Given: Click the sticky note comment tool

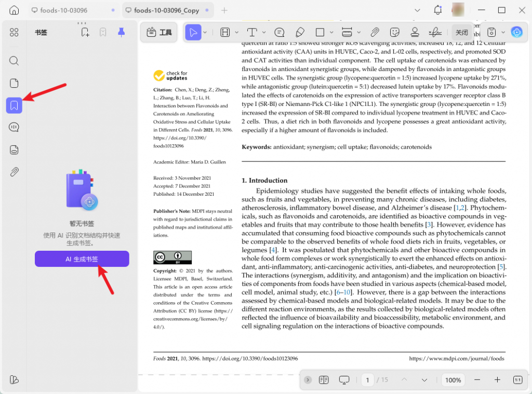Looking at the screenshot, I should [x=279, y=32].
